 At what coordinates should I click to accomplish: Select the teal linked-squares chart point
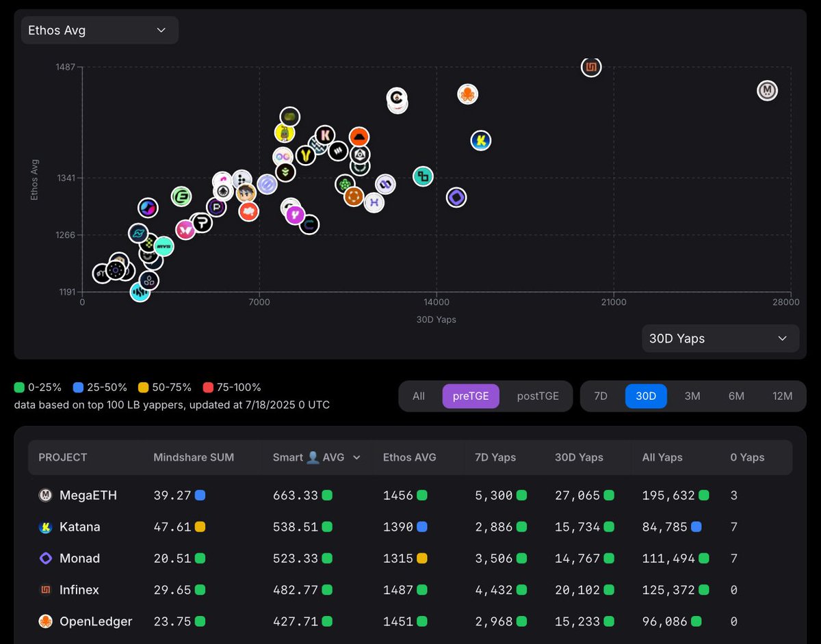pos(423,176)
